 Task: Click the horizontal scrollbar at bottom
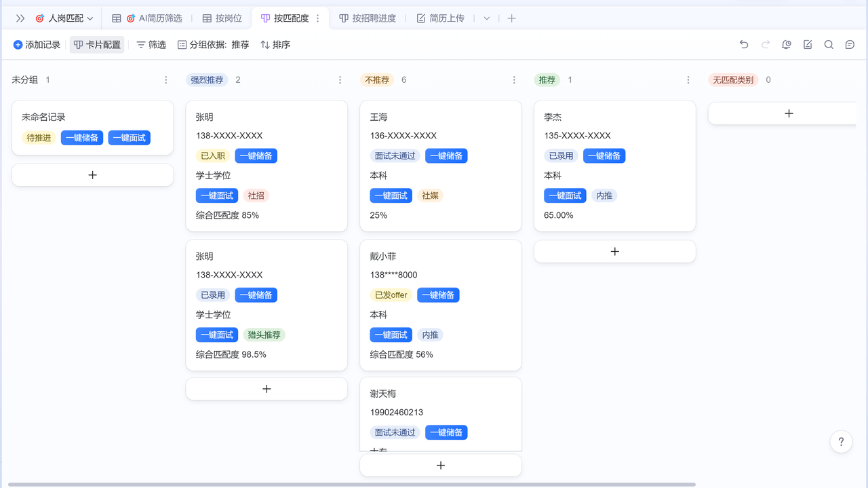click(x=351, y=485)
